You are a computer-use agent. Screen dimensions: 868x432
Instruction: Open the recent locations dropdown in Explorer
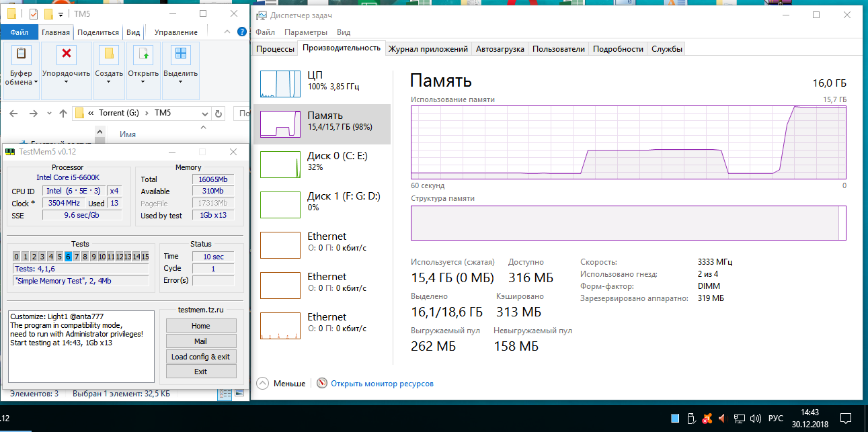[x=48, y=113]
